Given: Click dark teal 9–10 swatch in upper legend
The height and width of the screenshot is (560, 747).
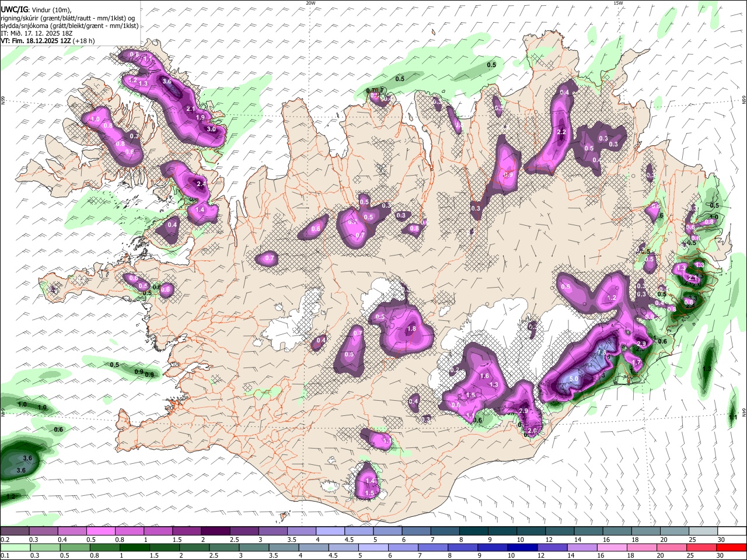Looking at the screenshot, I should (x=502, y=531).
